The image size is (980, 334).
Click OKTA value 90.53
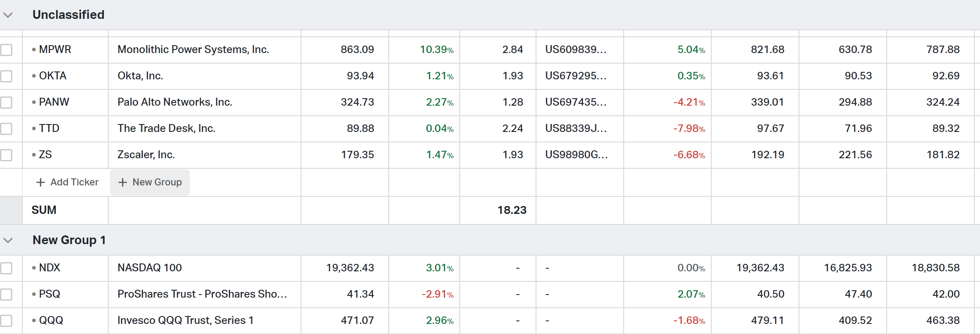858,76
